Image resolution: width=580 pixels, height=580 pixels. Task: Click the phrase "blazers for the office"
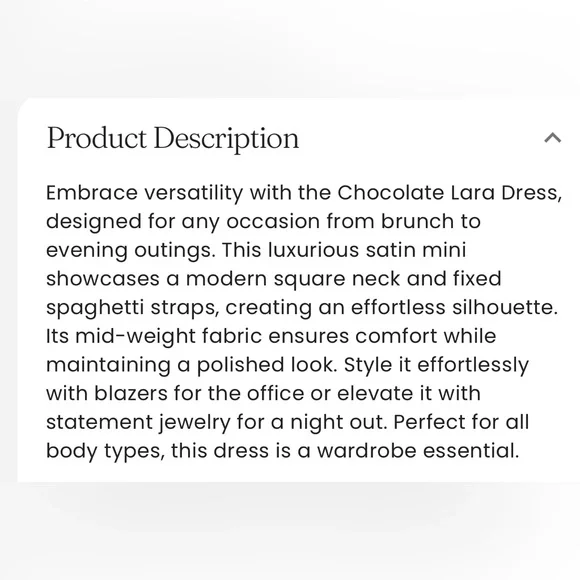pos(199,393)
